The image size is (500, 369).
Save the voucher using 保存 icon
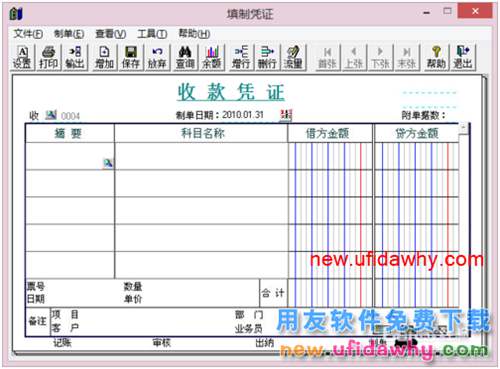pos(131,57)
